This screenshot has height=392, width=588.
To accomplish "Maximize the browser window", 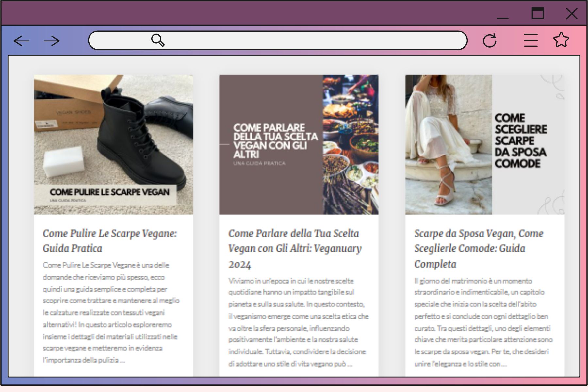I will [537, 13].
